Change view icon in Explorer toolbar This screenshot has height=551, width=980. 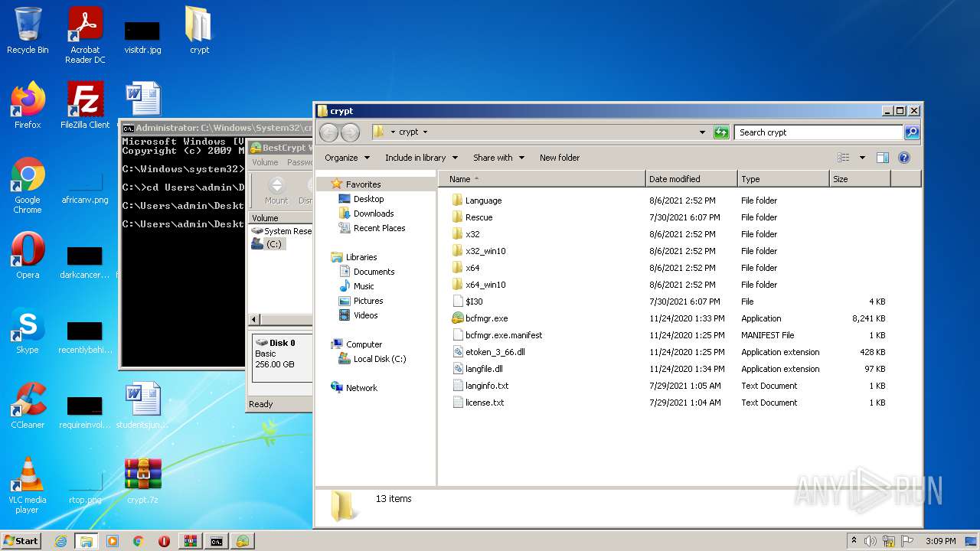(843, 158)
